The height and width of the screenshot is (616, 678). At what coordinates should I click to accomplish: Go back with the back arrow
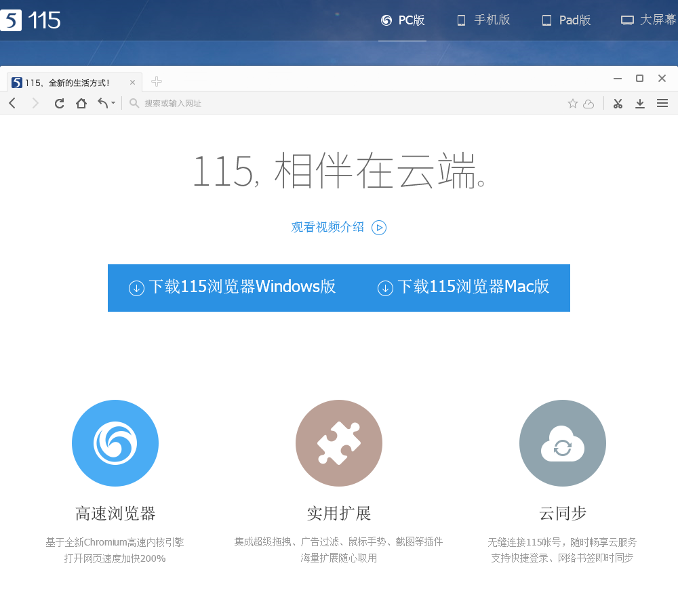point(12,103)
